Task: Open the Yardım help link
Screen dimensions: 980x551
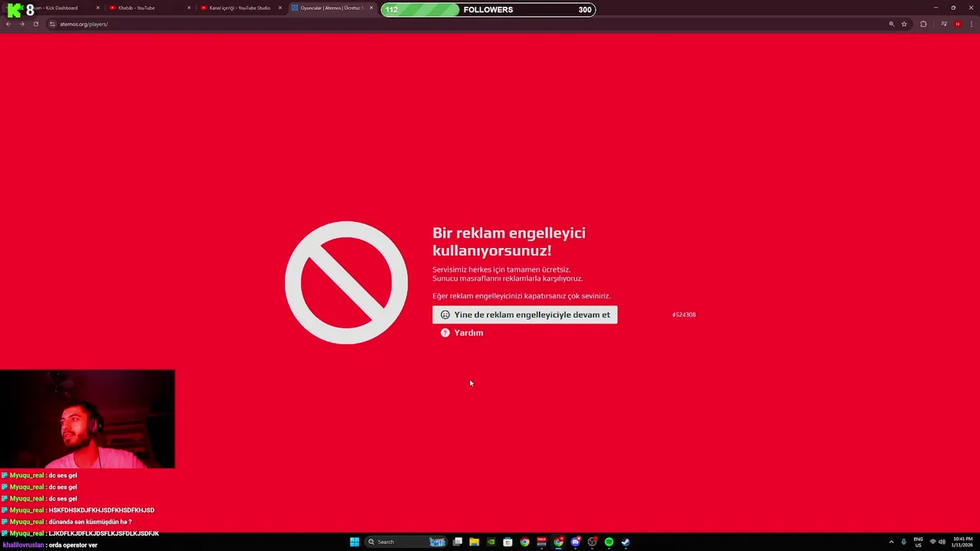Action: coord(462,333)
